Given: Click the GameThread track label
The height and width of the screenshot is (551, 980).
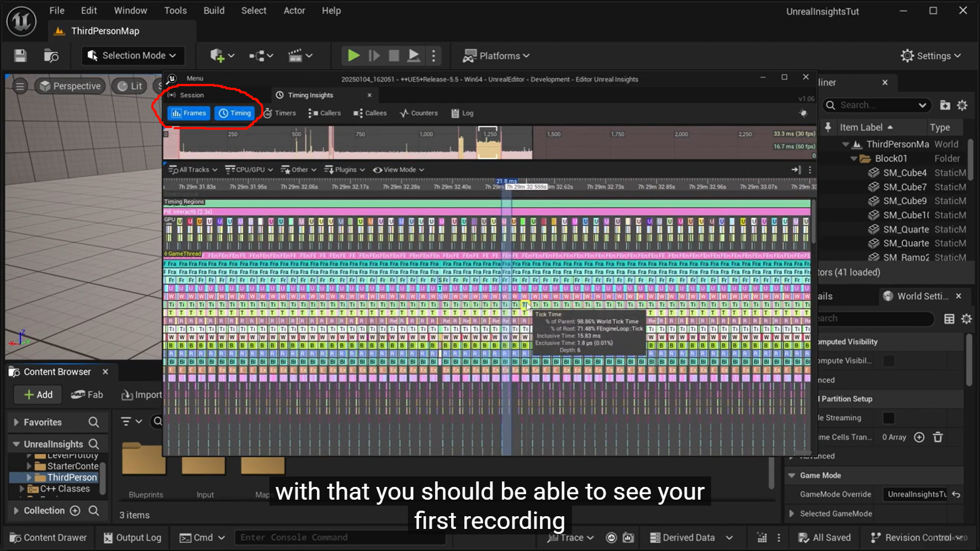Looking at the screenshot, I should (x=183, y=254).
